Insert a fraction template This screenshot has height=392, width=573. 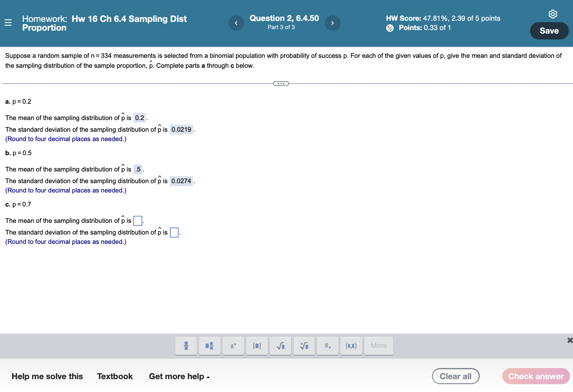(186, 346)
